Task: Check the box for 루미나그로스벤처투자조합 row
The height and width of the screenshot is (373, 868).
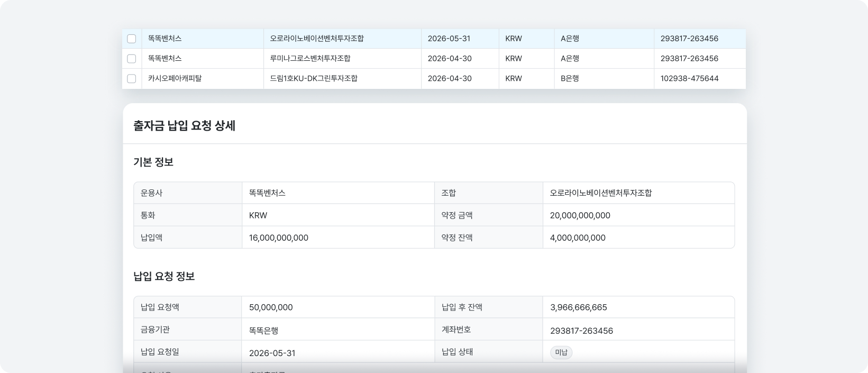Action: click(132, 59)
